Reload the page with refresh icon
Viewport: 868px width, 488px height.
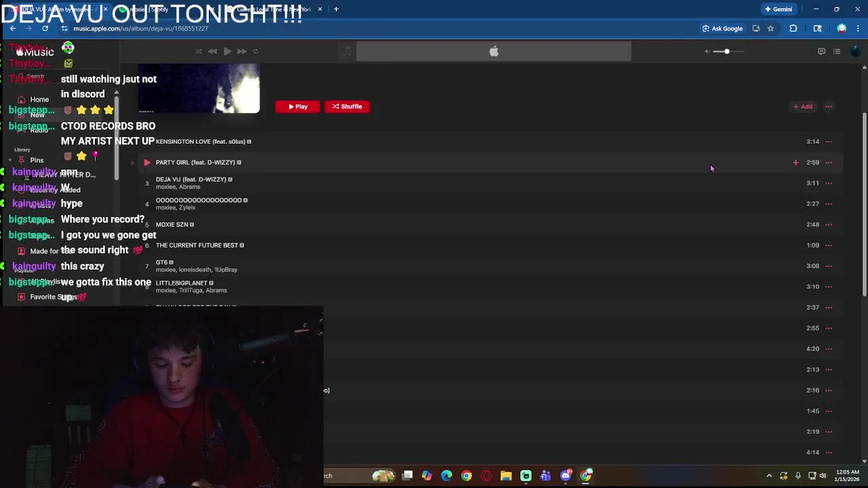pos(45,28)
